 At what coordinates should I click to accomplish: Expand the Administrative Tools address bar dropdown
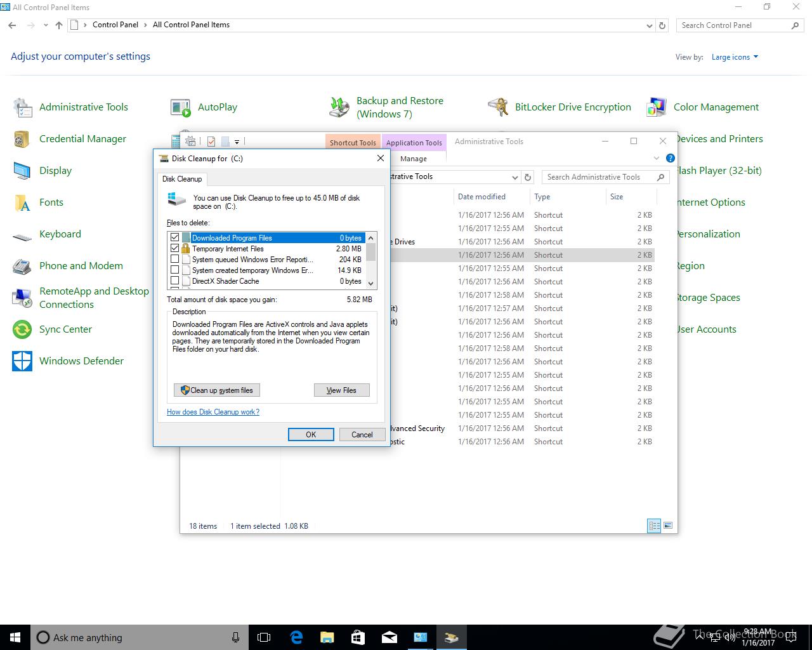(x=515, y=177)
